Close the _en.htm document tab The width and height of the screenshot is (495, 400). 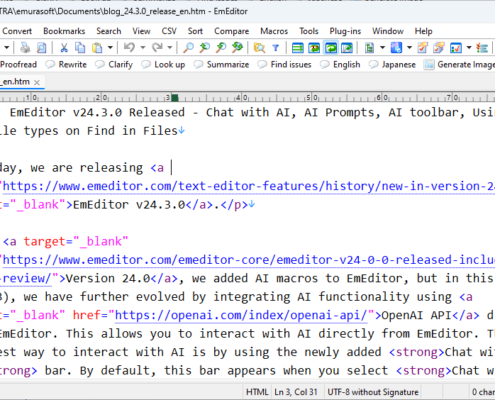click(x=37, y=82)
